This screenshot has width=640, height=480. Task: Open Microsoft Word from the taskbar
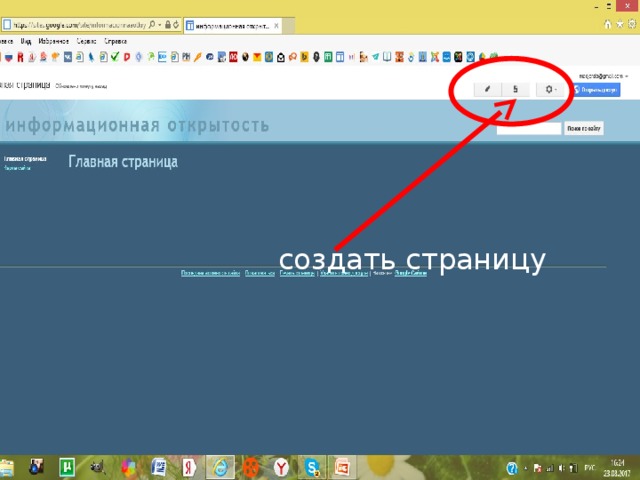(x=159, y=467)
